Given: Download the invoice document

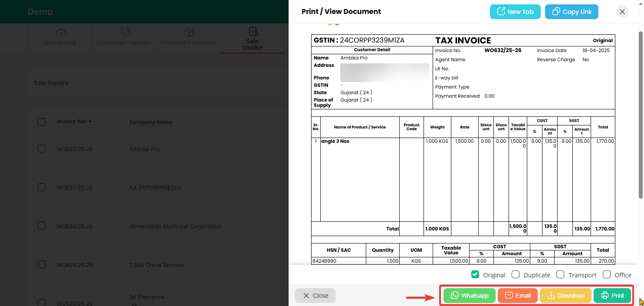Looking at the screenshot, I should (565, 296).
